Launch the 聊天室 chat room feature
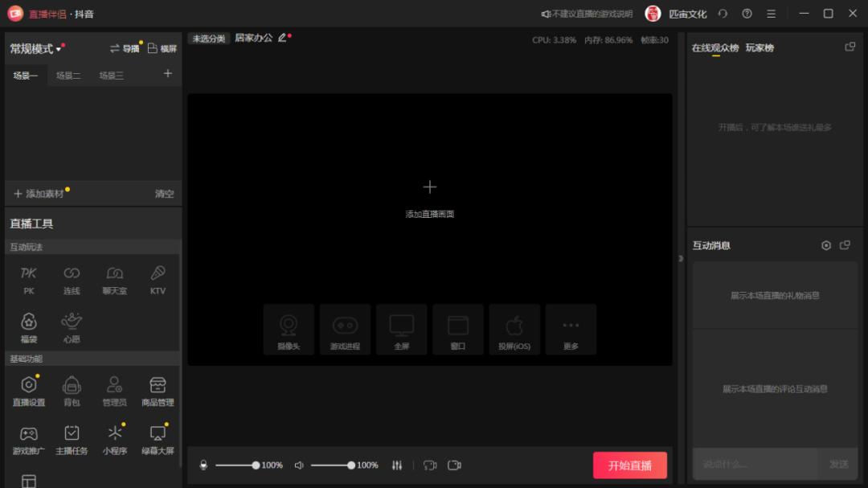Viewport: 868px width, 488px height. (114, 281)
